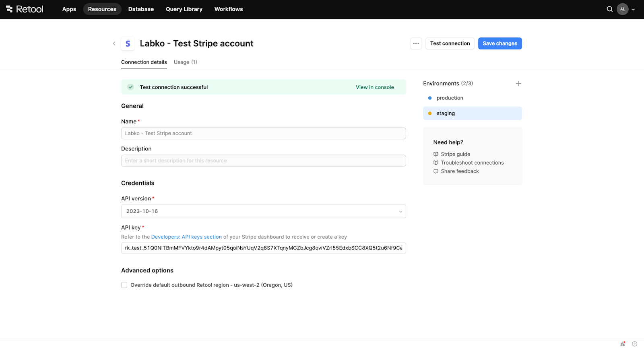Focus the Description input field
This screenshot has width=644, height=350.
pyautogui.click(x=263, y=161)
